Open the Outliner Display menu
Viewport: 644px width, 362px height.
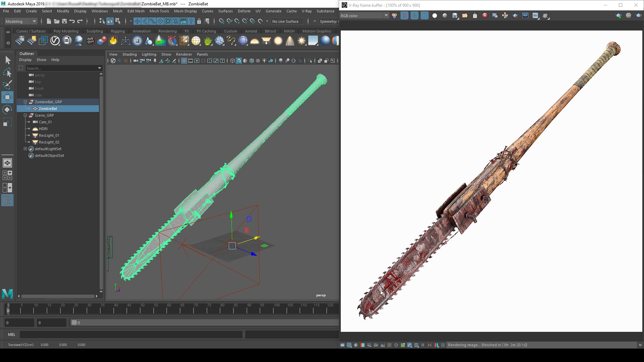click(x=25, y=60)
